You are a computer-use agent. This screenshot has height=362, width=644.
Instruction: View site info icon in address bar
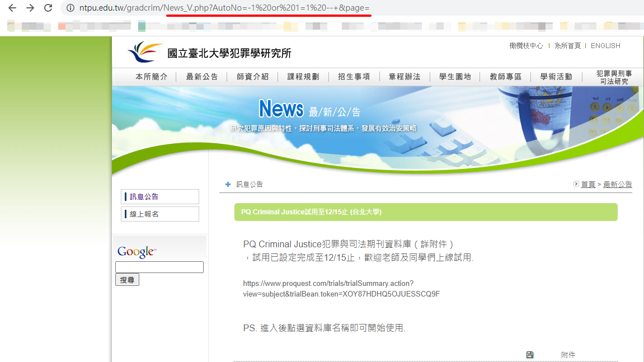(x=70, y=8)
